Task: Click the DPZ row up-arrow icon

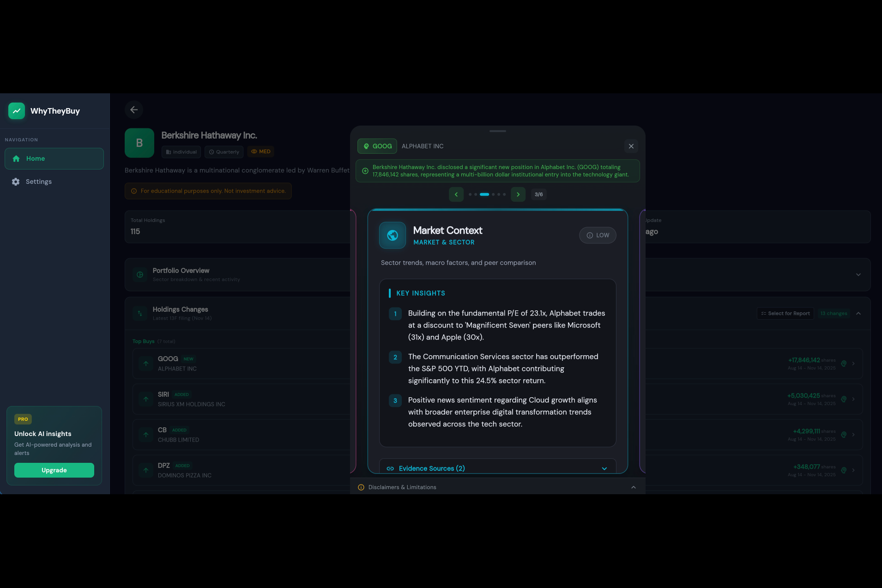Action: (x=146, y=470)
